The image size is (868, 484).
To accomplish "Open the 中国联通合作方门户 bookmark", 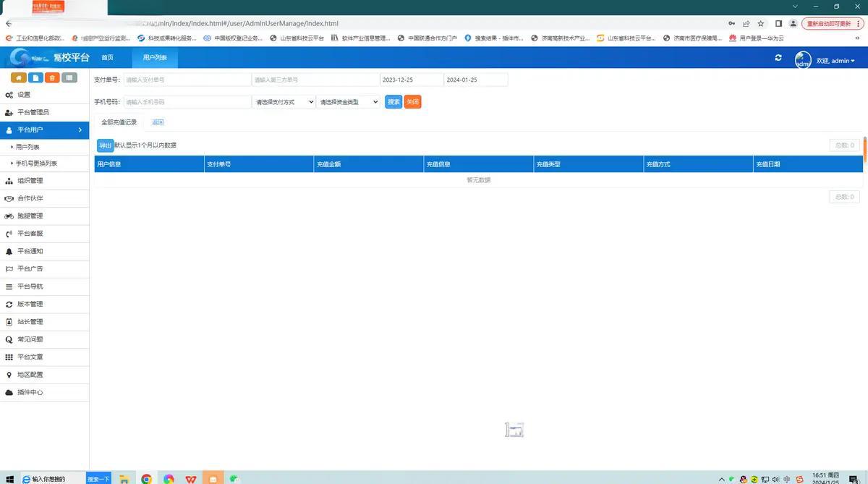I will point(427,38).
